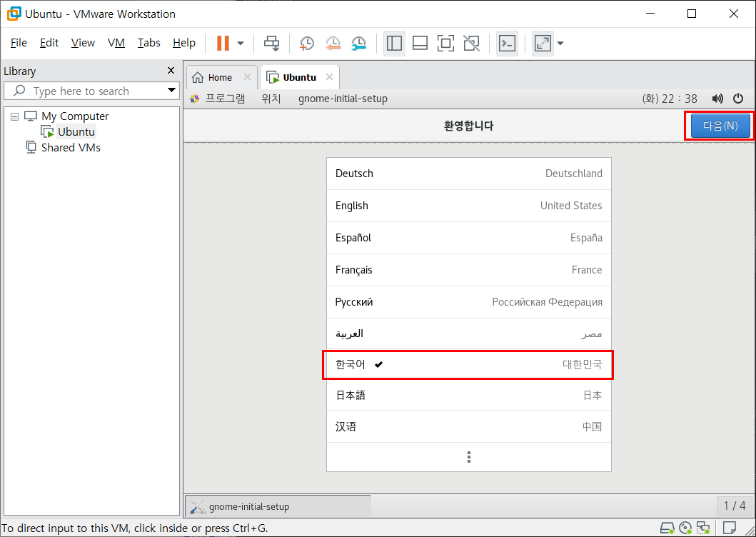Open the 위치 places menu

pos(271,99)
